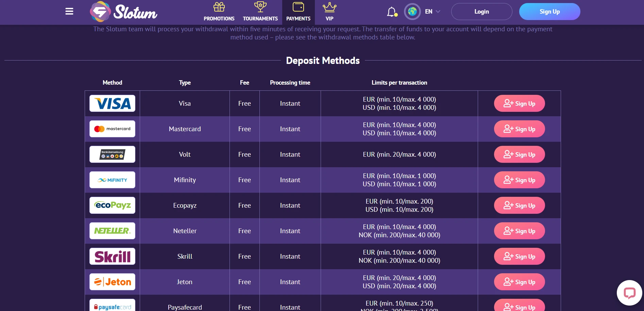Viewport: 644px width, 311px height.
Task: Click the Deposit Methods heading
Action: (323, 61)
